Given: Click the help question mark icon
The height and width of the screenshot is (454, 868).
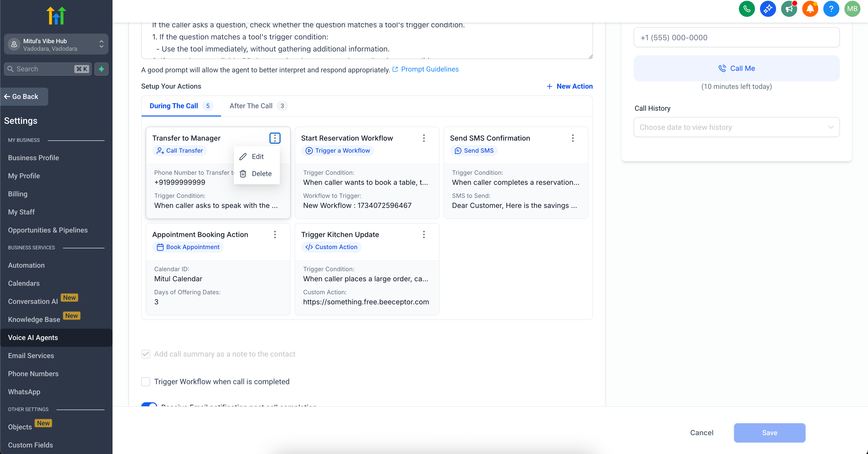Looking at the screenshot, I should coord(831,9).
